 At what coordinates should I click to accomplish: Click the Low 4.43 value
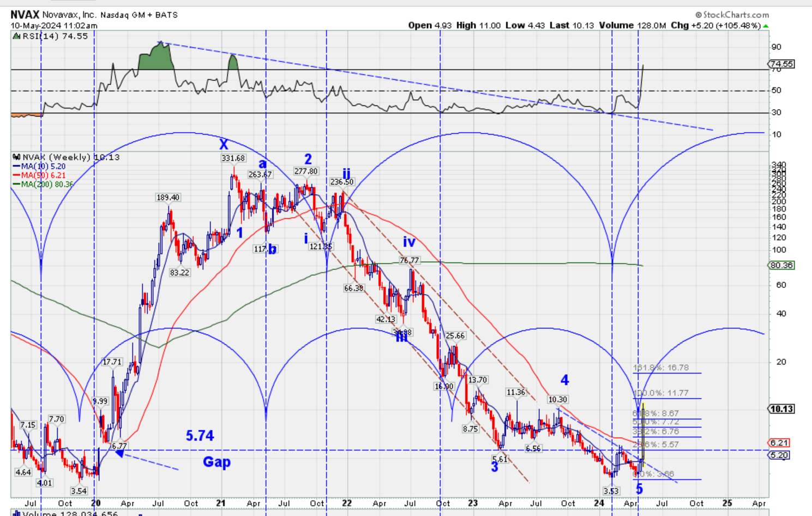tap(525, 26)
